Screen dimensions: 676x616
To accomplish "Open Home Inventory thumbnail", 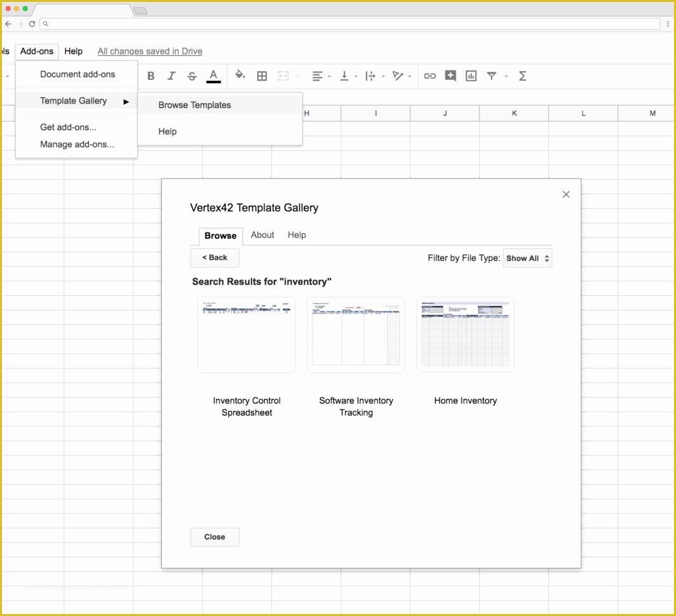I will point(465,335).
